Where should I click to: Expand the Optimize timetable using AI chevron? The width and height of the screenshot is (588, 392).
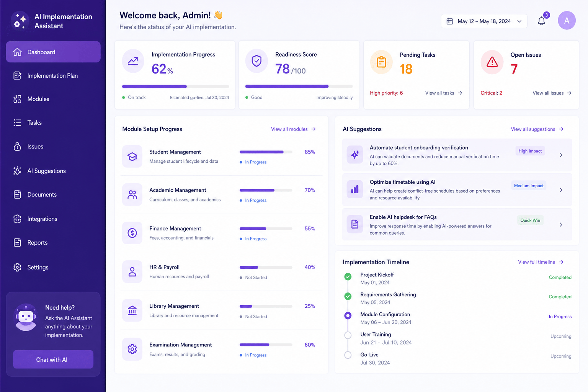coord(561,190)
